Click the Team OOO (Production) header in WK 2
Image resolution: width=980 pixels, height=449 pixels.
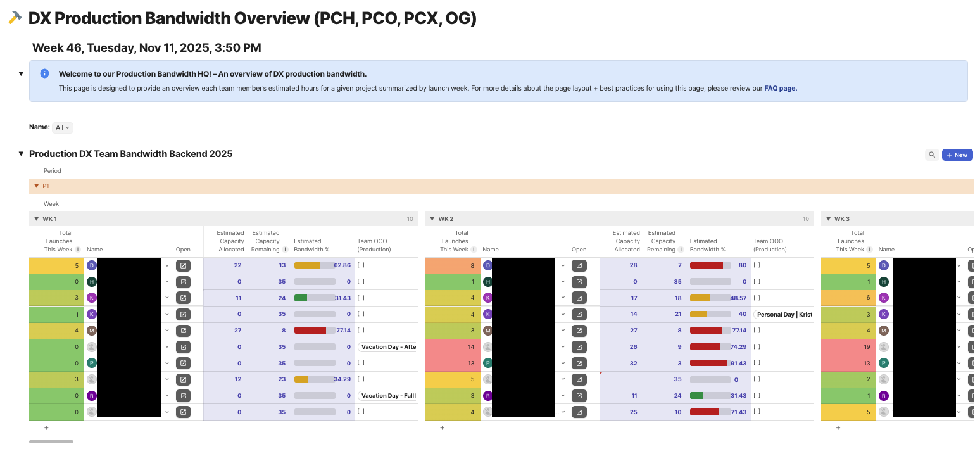click(x=770, y=245)
